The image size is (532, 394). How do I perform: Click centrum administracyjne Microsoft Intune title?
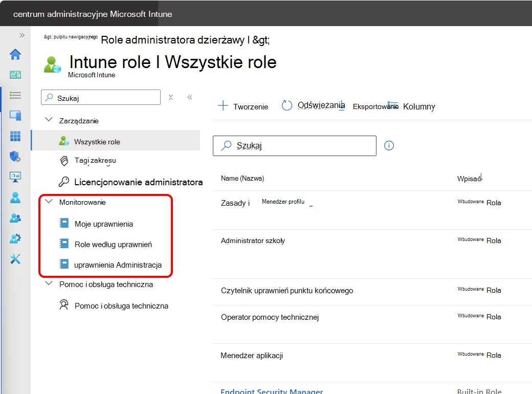click(93, 14)
